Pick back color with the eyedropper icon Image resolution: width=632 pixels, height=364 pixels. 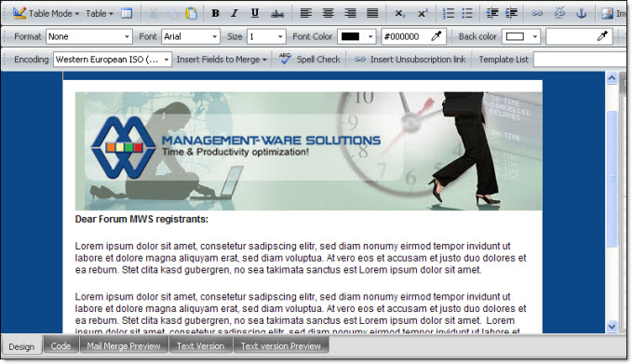click(x=602, y=36)
